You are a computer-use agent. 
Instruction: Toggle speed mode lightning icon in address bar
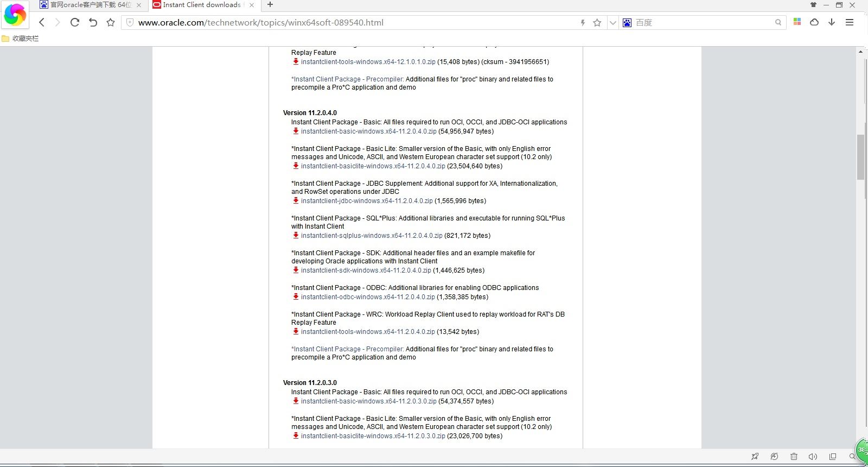583,22
